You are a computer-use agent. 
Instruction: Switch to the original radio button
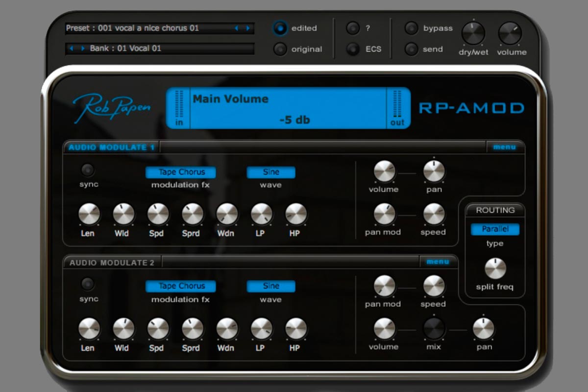(x=280, y=49)
